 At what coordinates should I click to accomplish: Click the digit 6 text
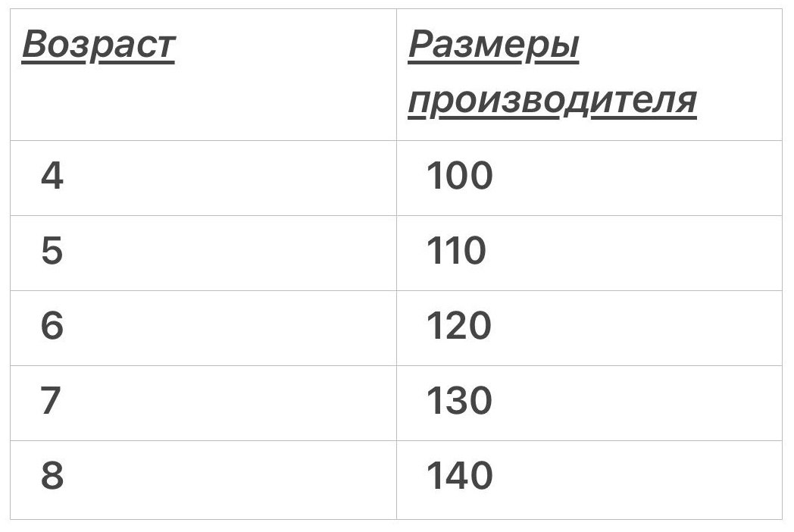click(x=52, y=325)
